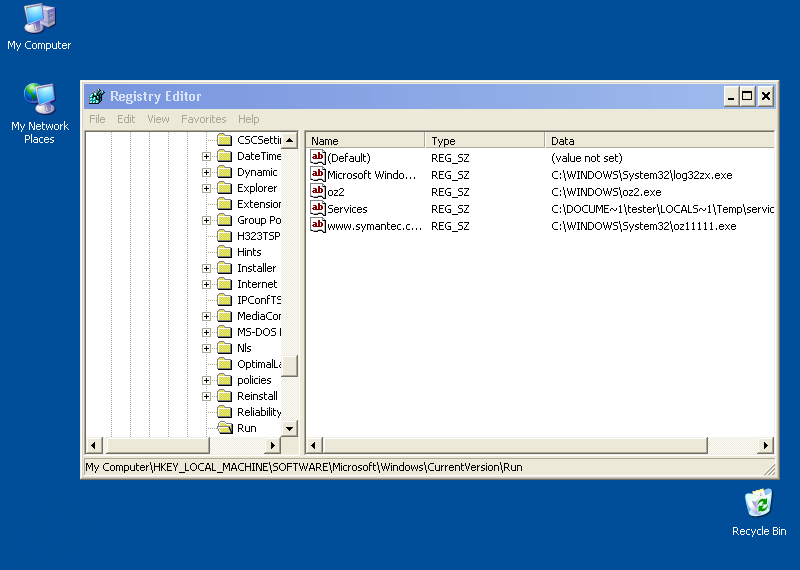The width and height of the screenshot is (800, 570).
Task: Click the string icon of oz2 value
Action: tap(318, 191)
